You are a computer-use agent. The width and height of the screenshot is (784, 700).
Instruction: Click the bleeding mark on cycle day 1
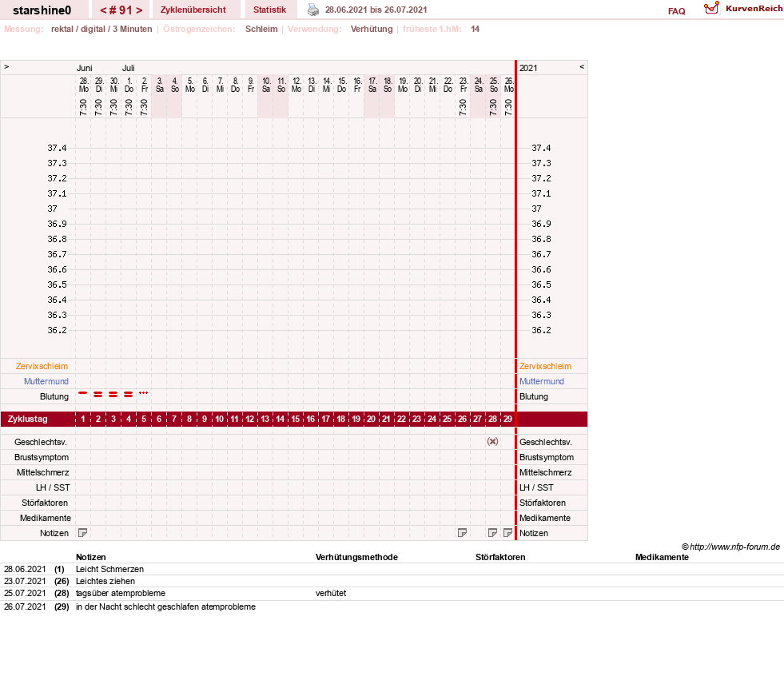tap(83, 393)
